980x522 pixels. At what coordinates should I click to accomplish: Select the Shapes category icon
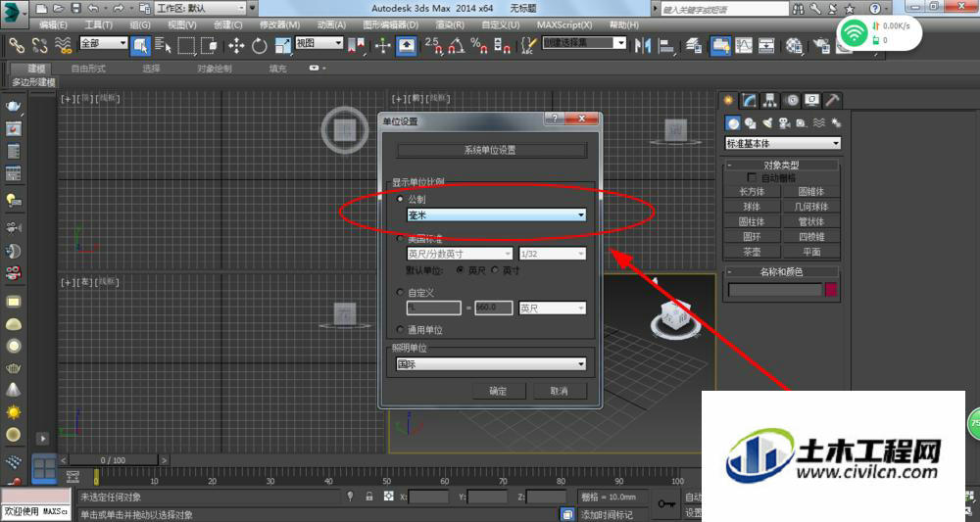pyautogui.click(x=750, y=123)
